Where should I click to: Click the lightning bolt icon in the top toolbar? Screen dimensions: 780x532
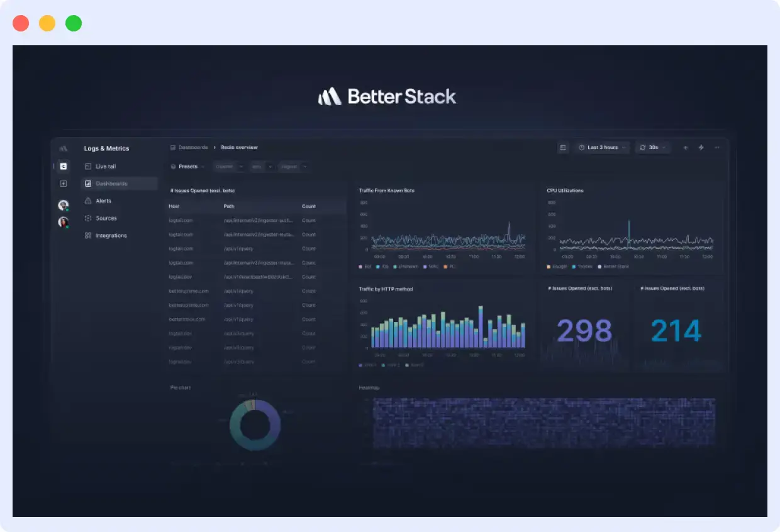point(701,147)
